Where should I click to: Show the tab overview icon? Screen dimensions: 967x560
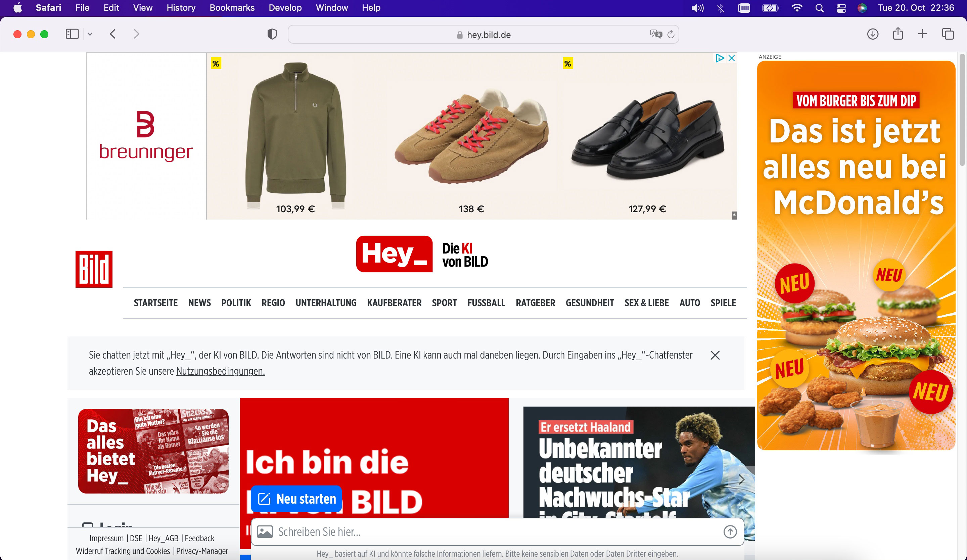pyautogui.click(x=948, y=34)
